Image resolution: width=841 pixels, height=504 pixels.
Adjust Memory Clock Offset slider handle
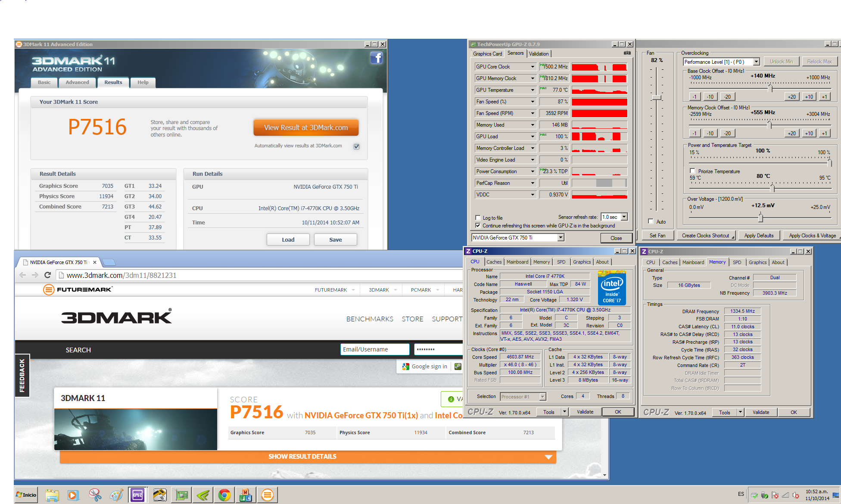pyautogui.click(x=769, y=125)
